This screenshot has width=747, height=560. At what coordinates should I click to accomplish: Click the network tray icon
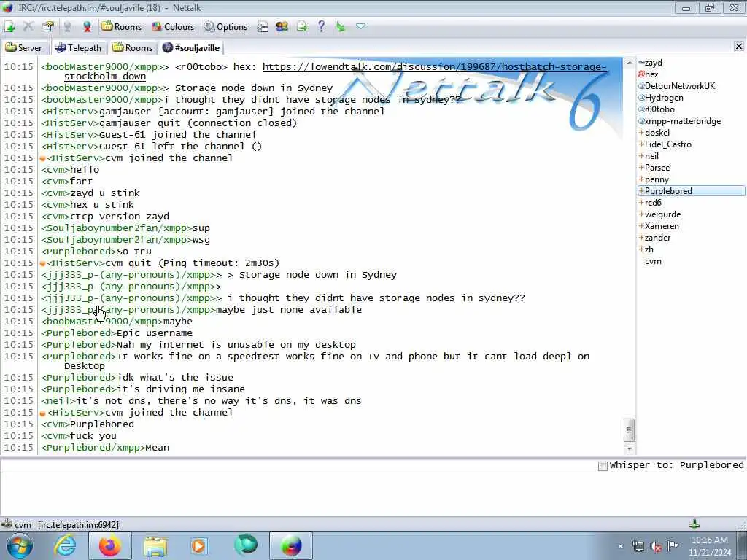pos(638,546)
